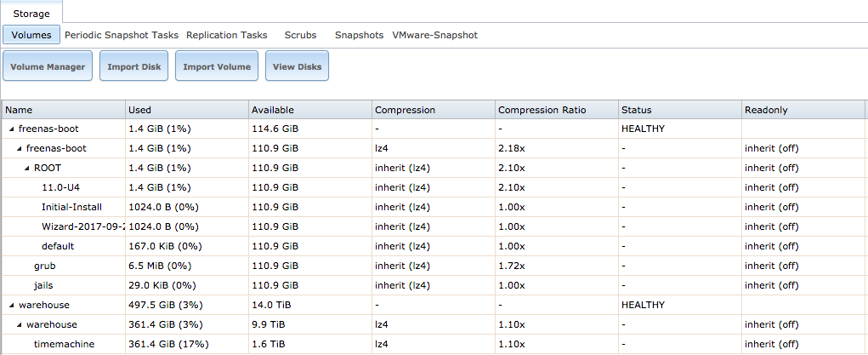Open the Snapshots section
The image size is (868, 355).
359,35
